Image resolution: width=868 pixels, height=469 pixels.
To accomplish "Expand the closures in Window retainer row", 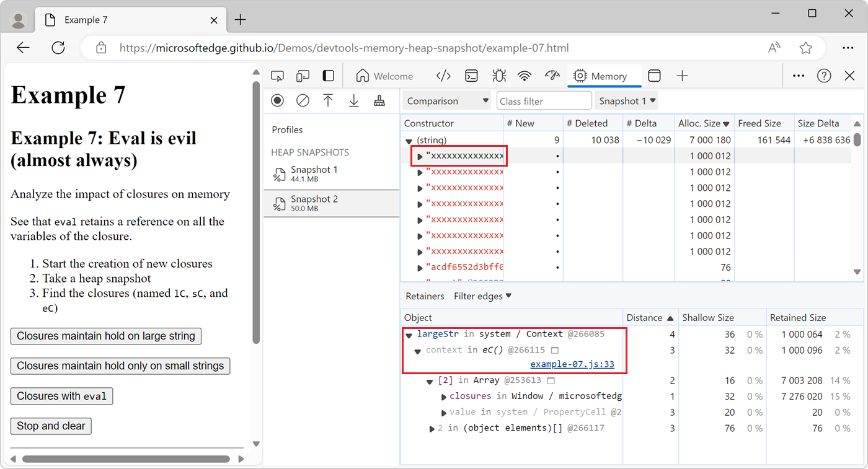I will [x=444, y=397].
